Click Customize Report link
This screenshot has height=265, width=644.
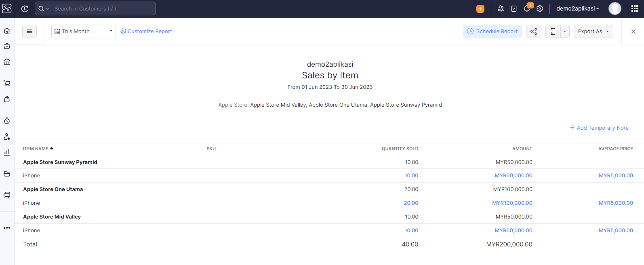146,31
